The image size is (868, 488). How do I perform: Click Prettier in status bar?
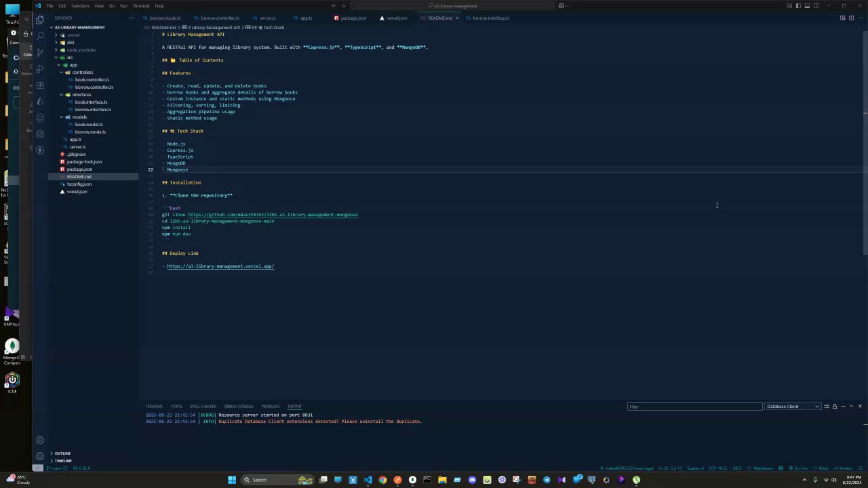[844, 468]
